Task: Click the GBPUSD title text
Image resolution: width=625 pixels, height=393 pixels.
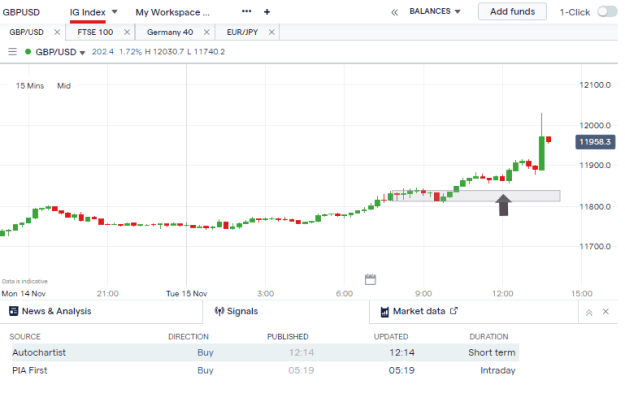Action: (21, 12)
